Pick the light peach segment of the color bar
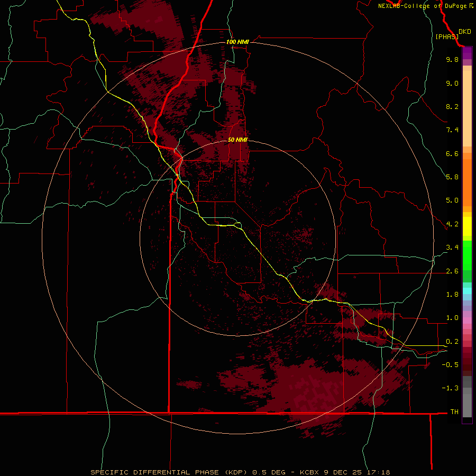 coord(467,108)
